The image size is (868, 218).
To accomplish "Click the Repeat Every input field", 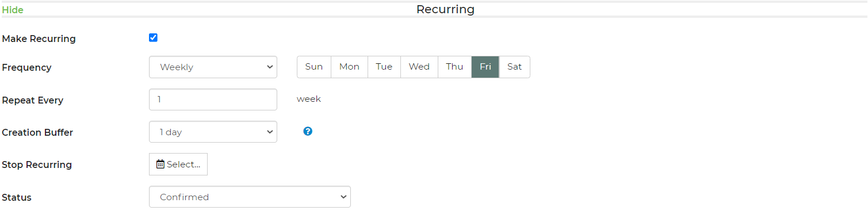I will [213, 100].
